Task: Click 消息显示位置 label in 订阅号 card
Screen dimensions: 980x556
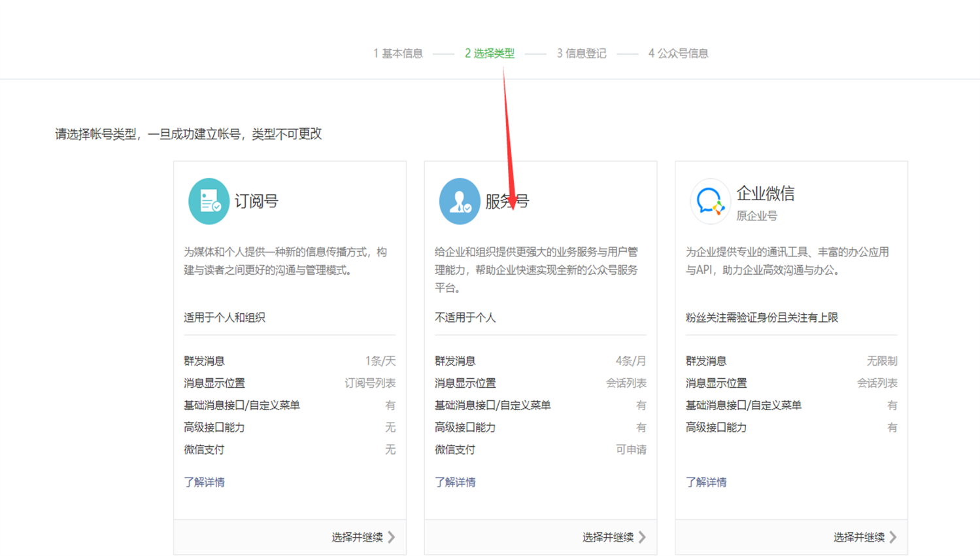Action: pos(214,383)
